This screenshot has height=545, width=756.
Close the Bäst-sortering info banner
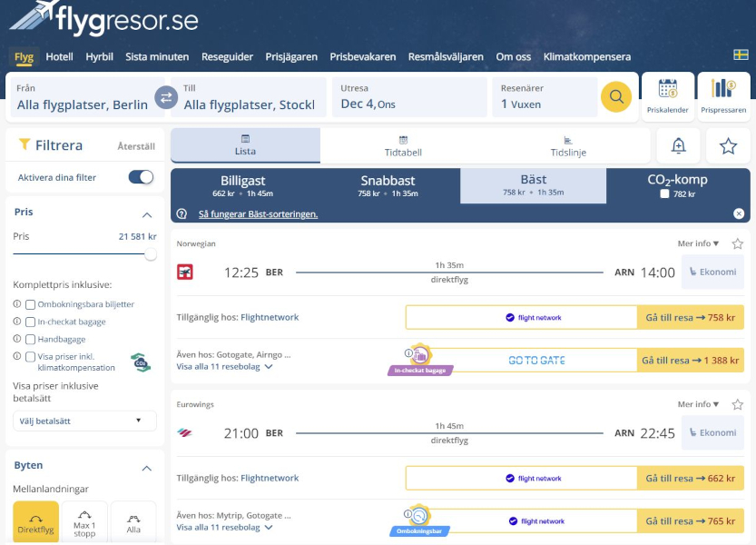[739, 213]
